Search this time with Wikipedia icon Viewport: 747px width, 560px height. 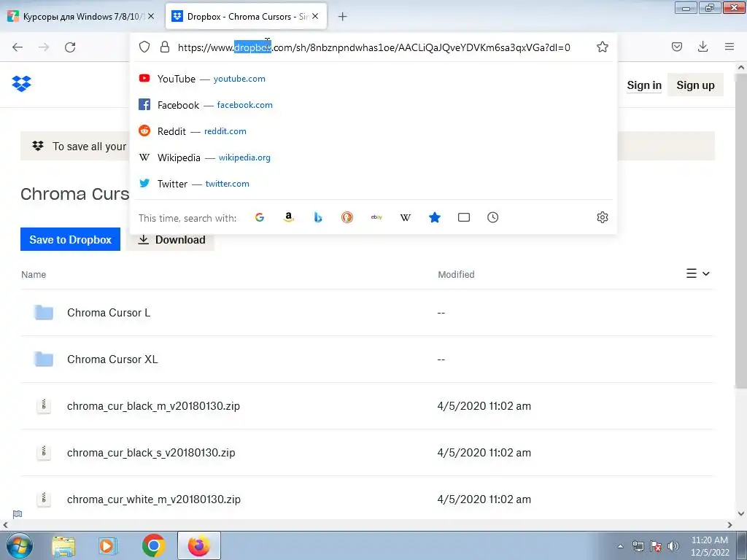[x=406, y=217]
